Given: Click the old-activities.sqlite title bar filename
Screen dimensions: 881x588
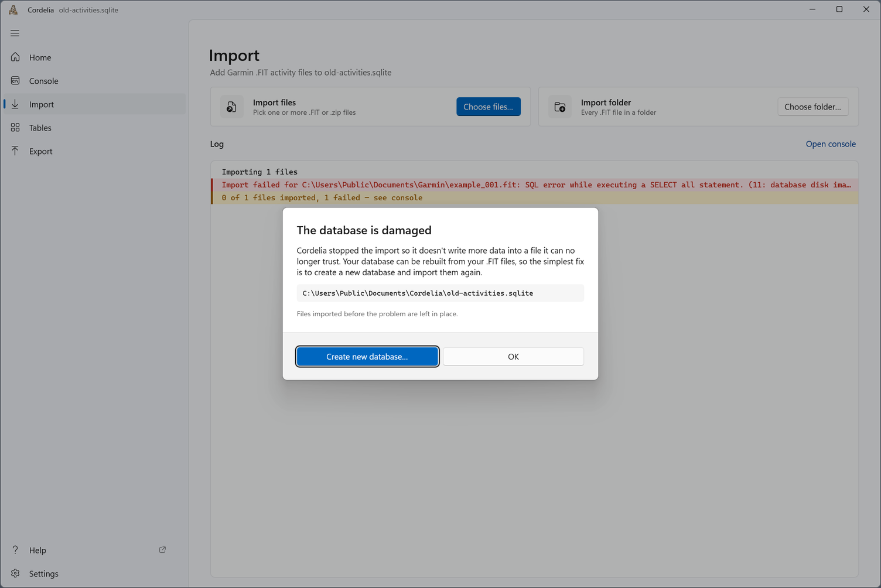Looking at the screenshot, I should pyautogui.click(x=88, y=10).
